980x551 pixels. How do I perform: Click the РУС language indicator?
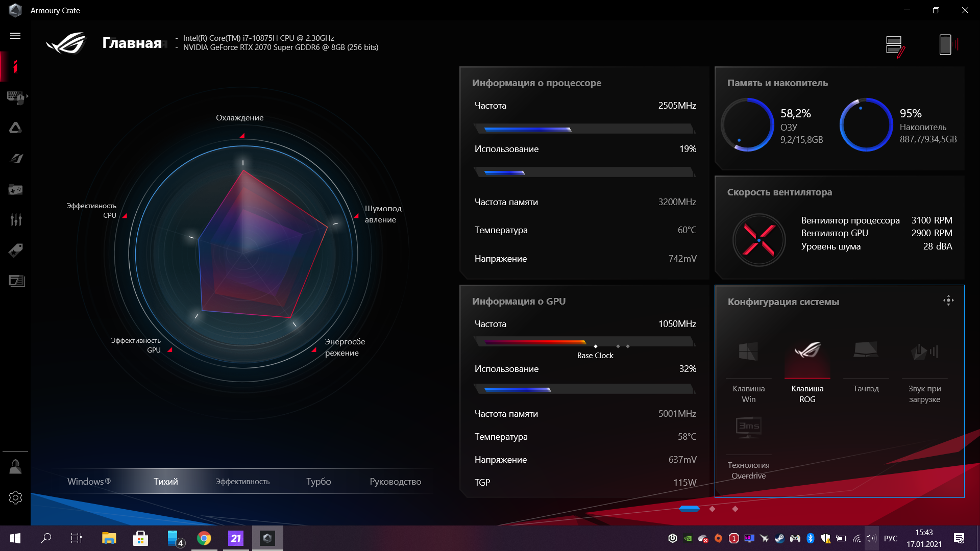(891, 538)
